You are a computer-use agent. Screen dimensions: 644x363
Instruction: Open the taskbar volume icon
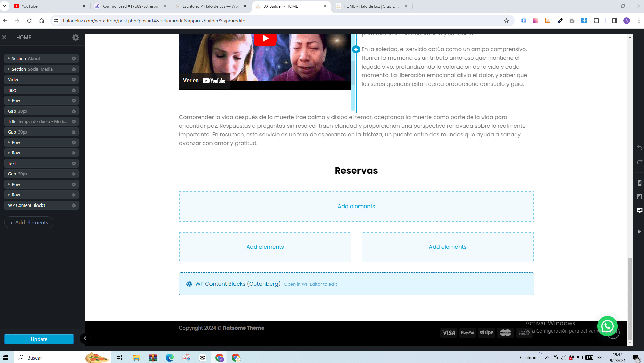pos(563,358)
